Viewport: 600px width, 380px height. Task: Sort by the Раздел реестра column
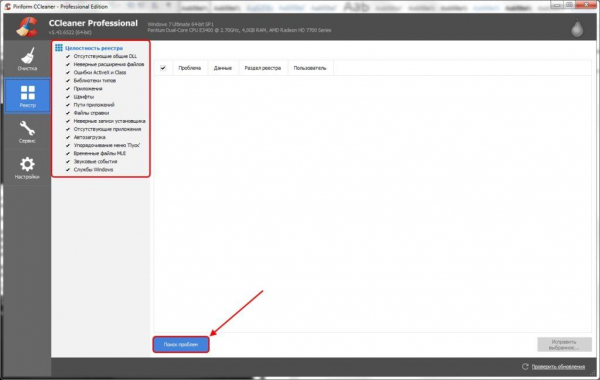[263, 68]
